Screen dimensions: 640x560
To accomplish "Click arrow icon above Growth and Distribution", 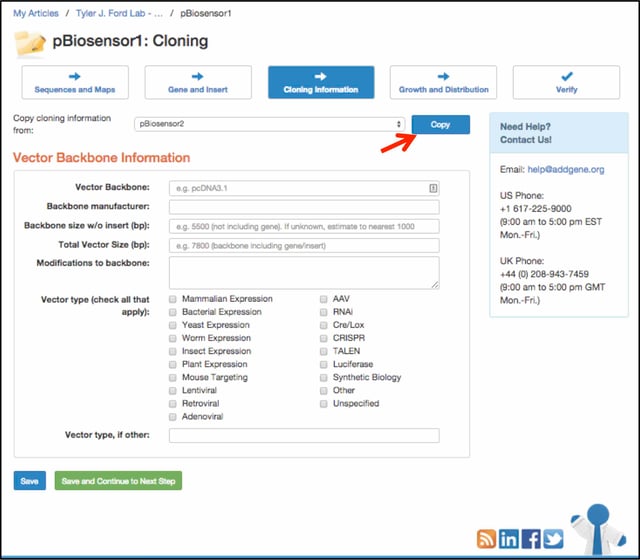I will (x=443, y=76).
